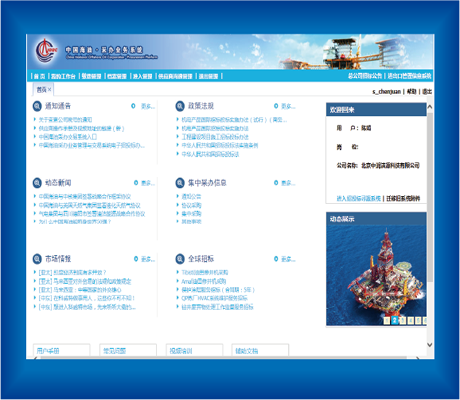460x400 pixels.
Task: Click the magnifier icon beside 政策法规
Action: (x=180, y=106)
